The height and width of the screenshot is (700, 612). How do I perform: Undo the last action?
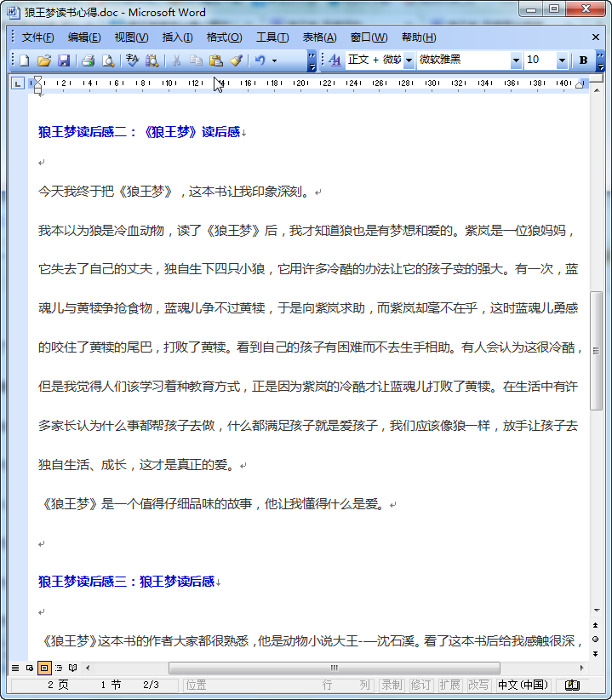(x=260, y=60)
